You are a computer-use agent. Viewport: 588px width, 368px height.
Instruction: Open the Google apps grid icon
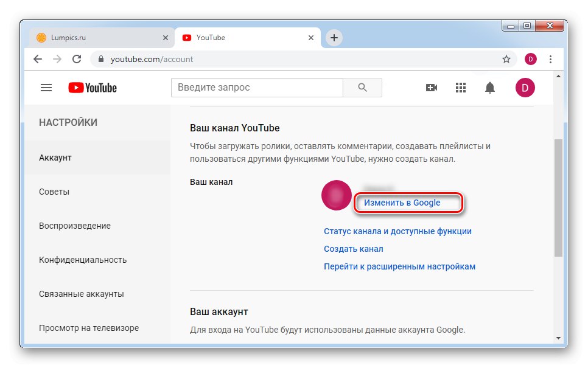(x=461, y=87)
